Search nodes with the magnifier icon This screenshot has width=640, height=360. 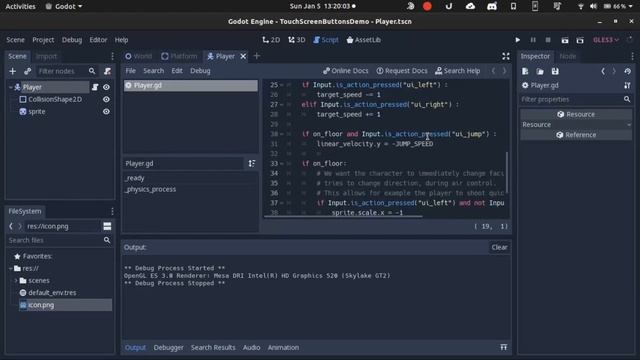(92, 71)
